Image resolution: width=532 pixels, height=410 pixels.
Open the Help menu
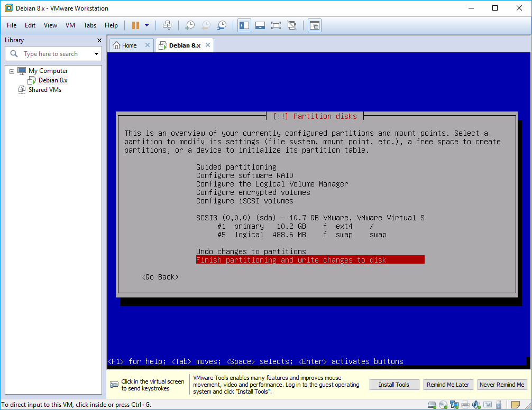(111, 25)
